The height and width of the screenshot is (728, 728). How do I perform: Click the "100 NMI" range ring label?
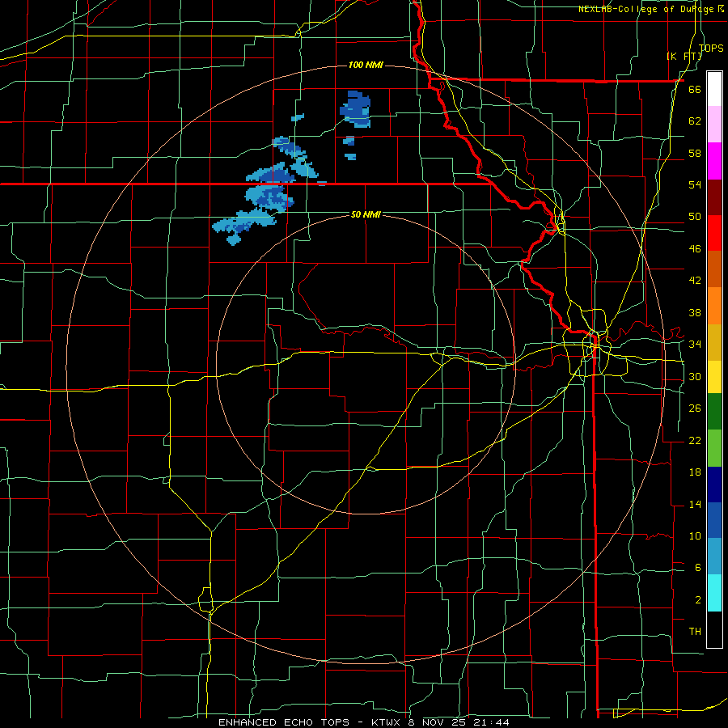click(366, 65)
